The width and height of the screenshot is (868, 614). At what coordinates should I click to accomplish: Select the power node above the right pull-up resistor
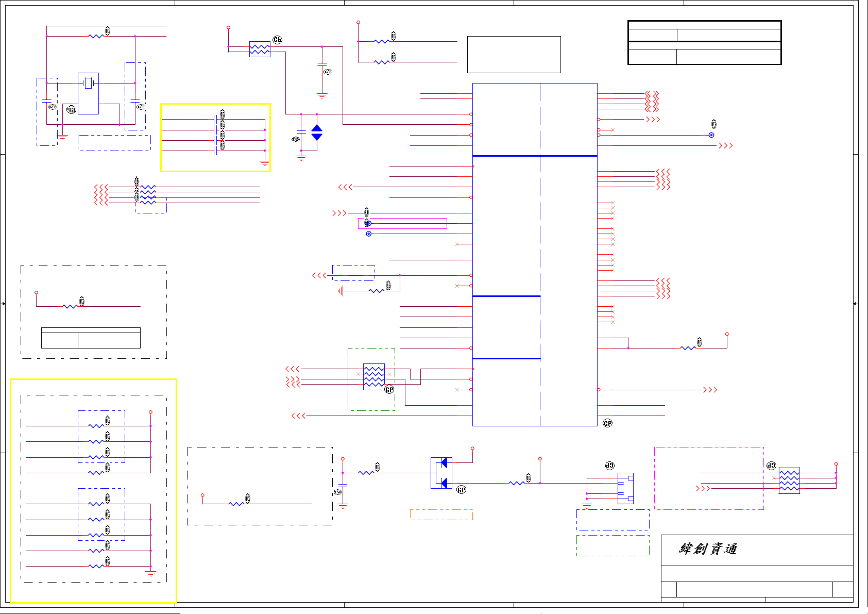click(727, 334)
